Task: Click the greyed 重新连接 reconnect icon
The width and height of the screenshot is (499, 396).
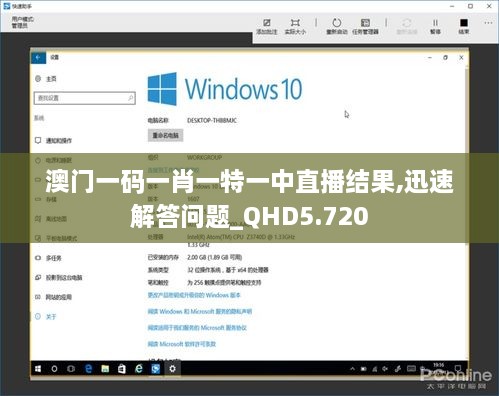Action: click(x=407, y=23)
